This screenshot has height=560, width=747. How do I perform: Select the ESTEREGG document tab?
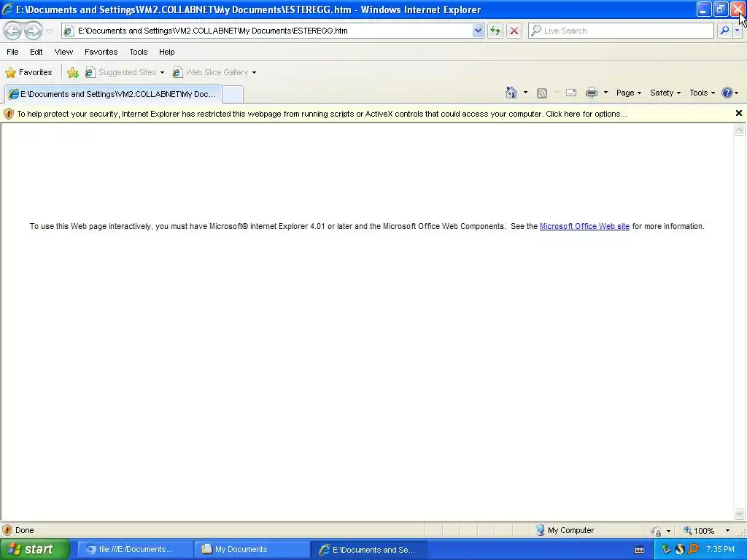click(113, 94)
